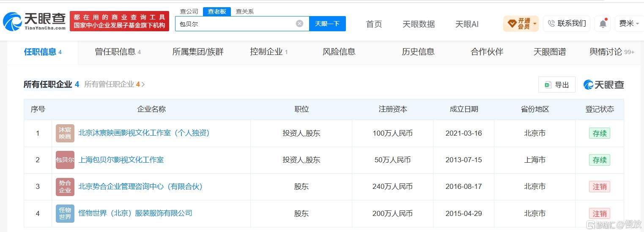Open 上海包贝尔影视文化工作室 company link
The height and width of the screenshot is (232, 644).
[121, 160]
